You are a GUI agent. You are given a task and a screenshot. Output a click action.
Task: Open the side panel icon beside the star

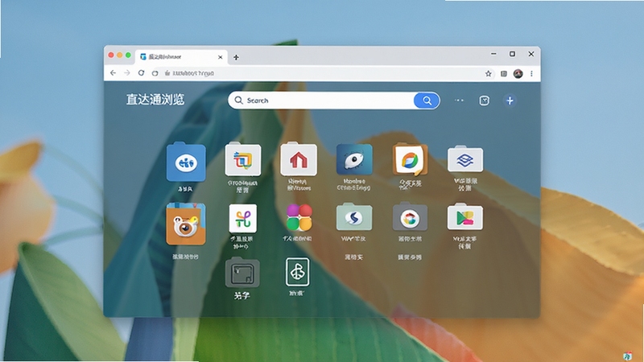(x=504, y=73)
